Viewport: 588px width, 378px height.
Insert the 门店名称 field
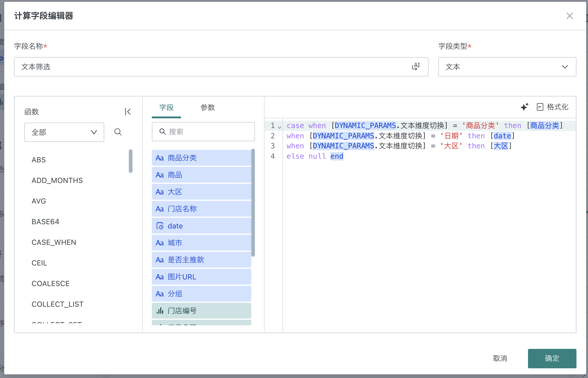pyautogui.click(x=201, y=209)
